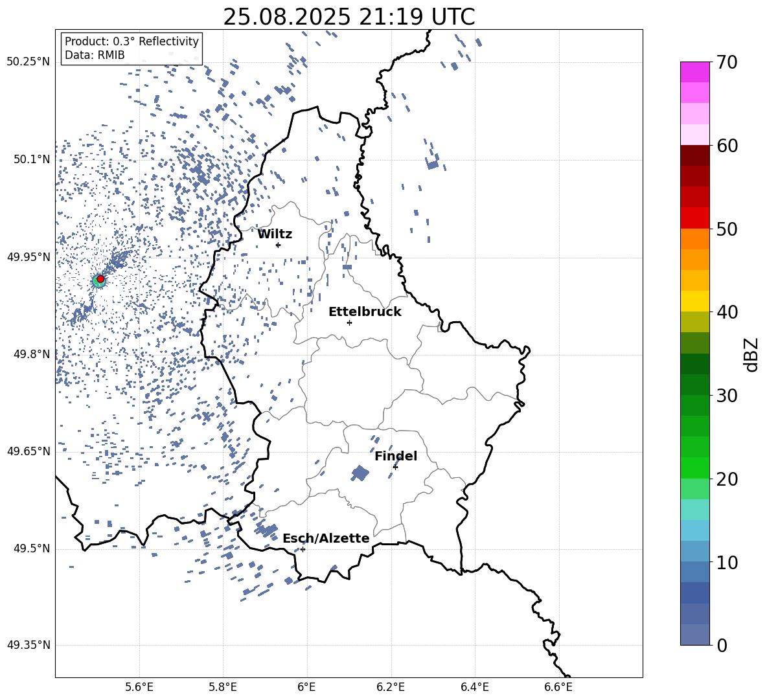Click the 0 tick label on colorbar
Screen dimensions: 767x700
pos(722,645)
